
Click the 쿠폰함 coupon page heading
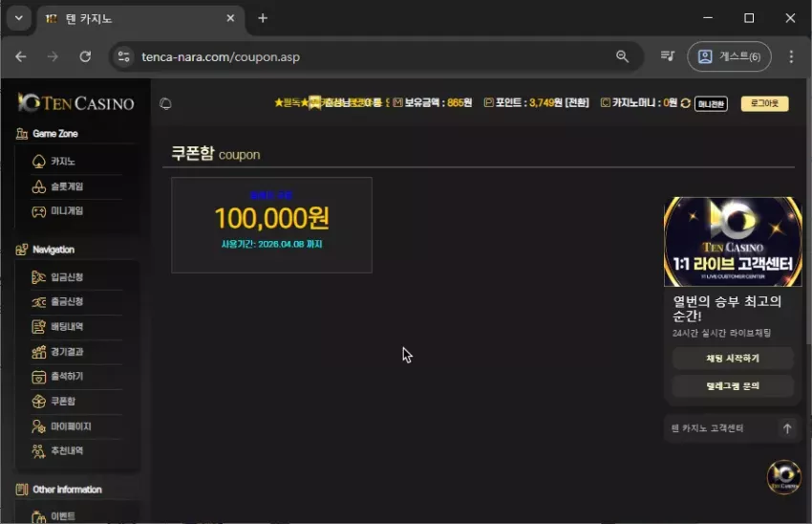click(216, 153)
